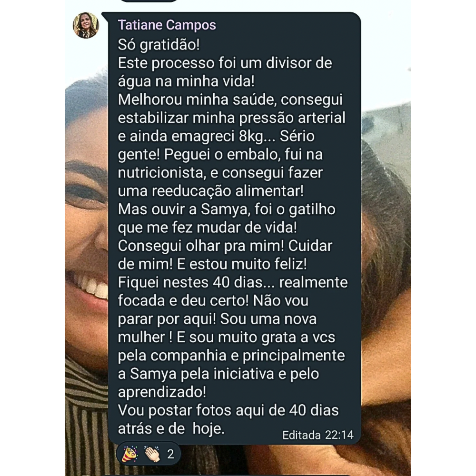
Task: Open Tatiane Campos profile picture avatar
Action: (x=86, y=26)
